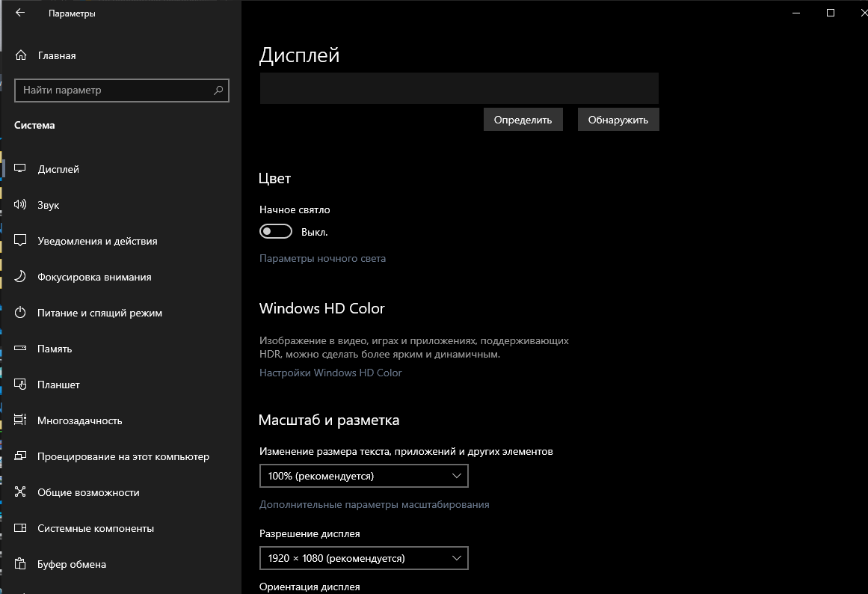The width and height of the screenshot is (868, 594).
Task: Click the Память storage icon
Action: 20,349
